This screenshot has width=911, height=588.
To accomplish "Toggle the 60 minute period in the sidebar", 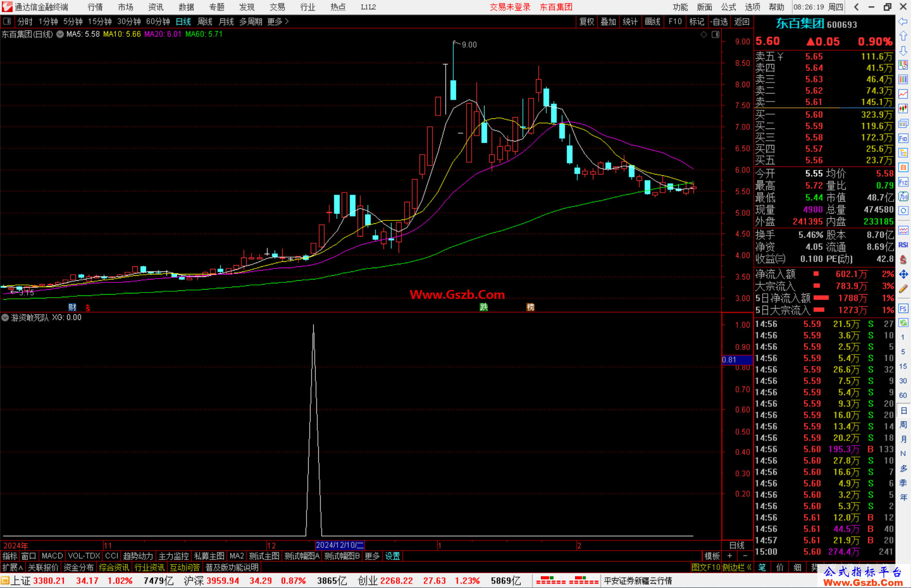I will click(x=903, y=395).
